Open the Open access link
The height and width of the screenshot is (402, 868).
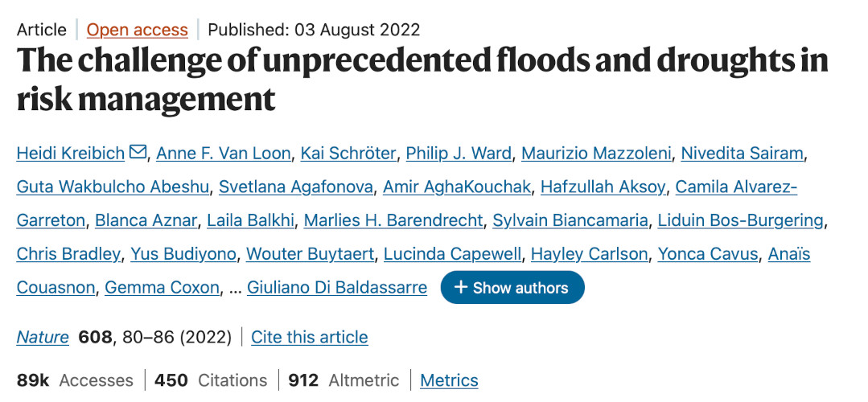[137, 31]
